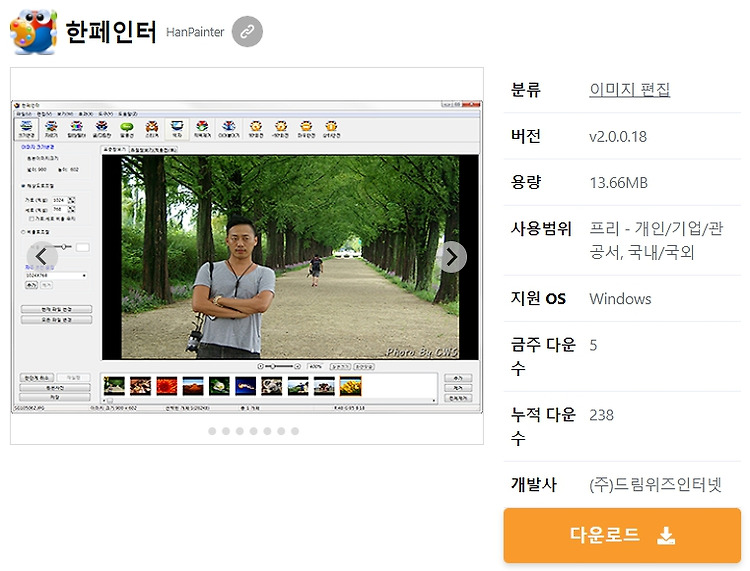The width and height of the screenshot is (750, 571).
Task: Click the Windows supported OS value
Action: coord(620,299)
